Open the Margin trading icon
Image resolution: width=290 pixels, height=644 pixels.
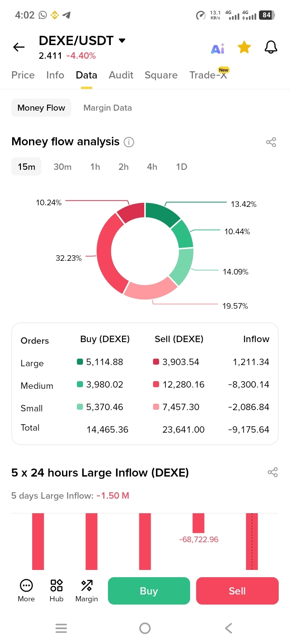pyautogui.click(x=87, y=590)
